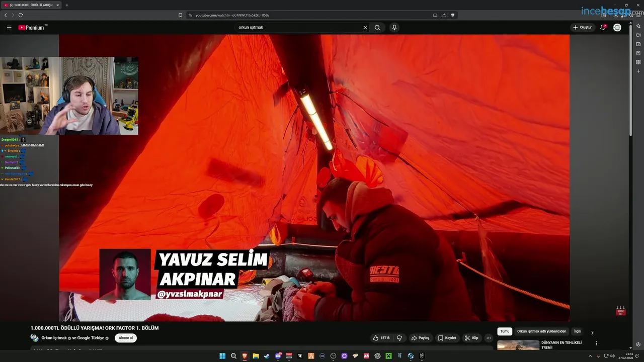Open File Explorer from taskbar

click(256, 356)
